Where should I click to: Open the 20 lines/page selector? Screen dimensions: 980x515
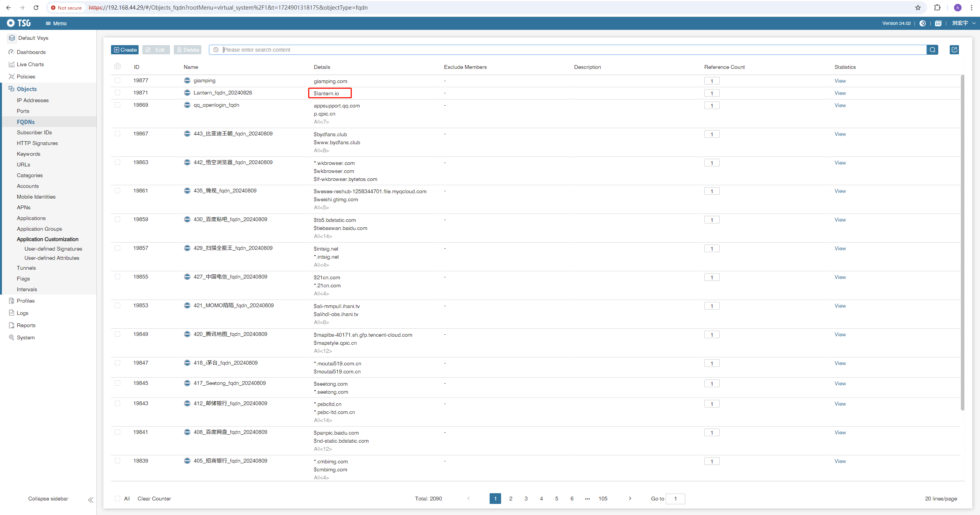[x=941, y=499]
